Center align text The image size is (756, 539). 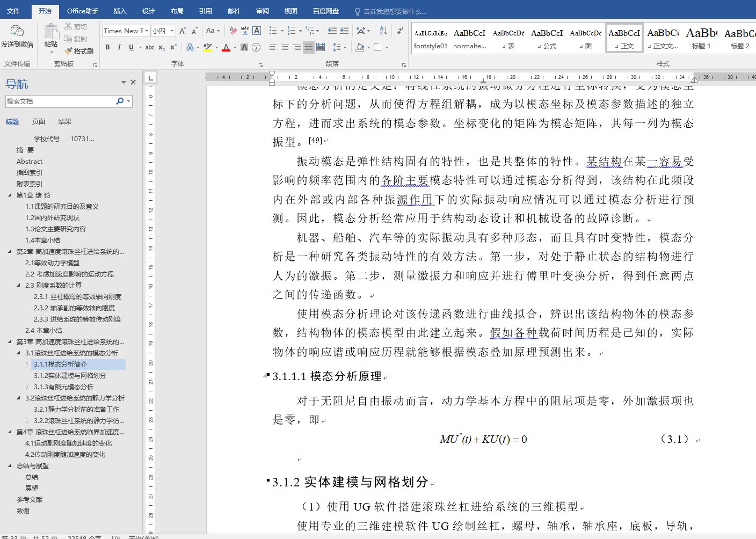click(x=285, y=47)
